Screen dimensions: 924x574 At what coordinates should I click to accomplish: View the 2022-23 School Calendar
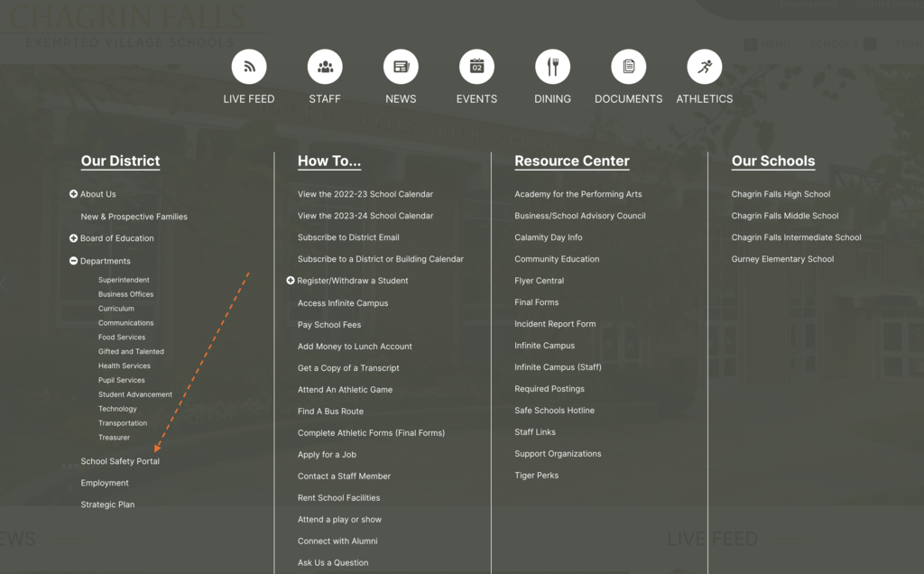coord(365,194)
